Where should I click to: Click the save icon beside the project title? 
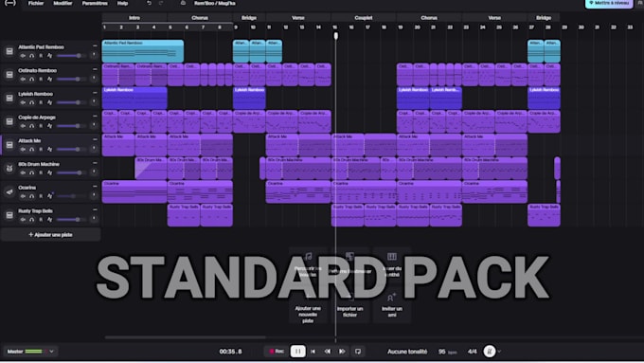point(183,3)
